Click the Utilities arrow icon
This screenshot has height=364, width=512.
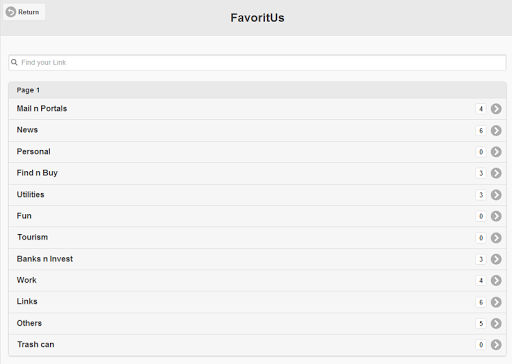pyautogui.click(x=496, y=195)
